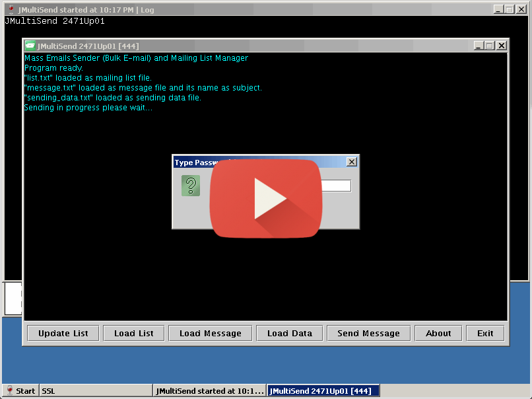Maximize the JMultiSend 2471Up01 window
Image resolution: width=532 pixels, height=399 pixels.
tap(490, 46)
